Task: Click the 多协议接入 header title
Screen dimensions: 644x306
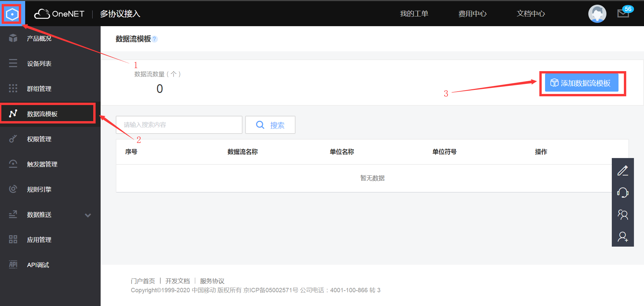Action: [x=120, y=14]
